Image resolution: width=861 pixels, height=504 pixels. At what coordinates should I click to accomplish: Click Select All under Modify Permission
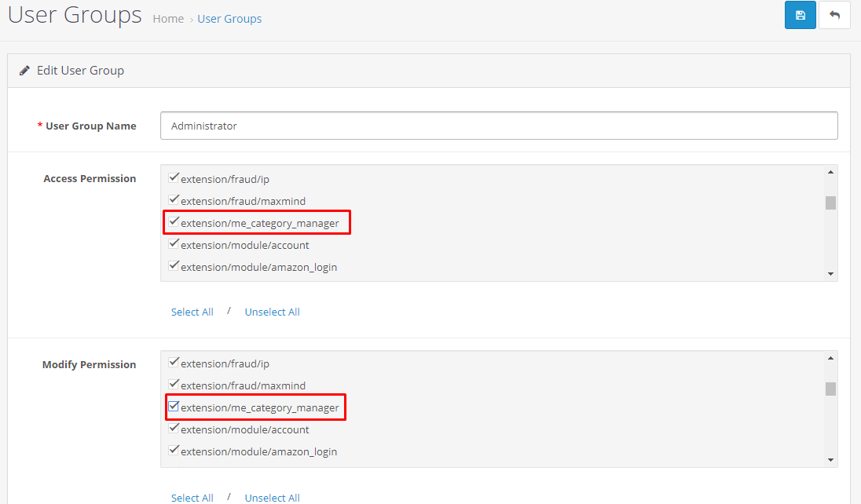click(192, 498)
